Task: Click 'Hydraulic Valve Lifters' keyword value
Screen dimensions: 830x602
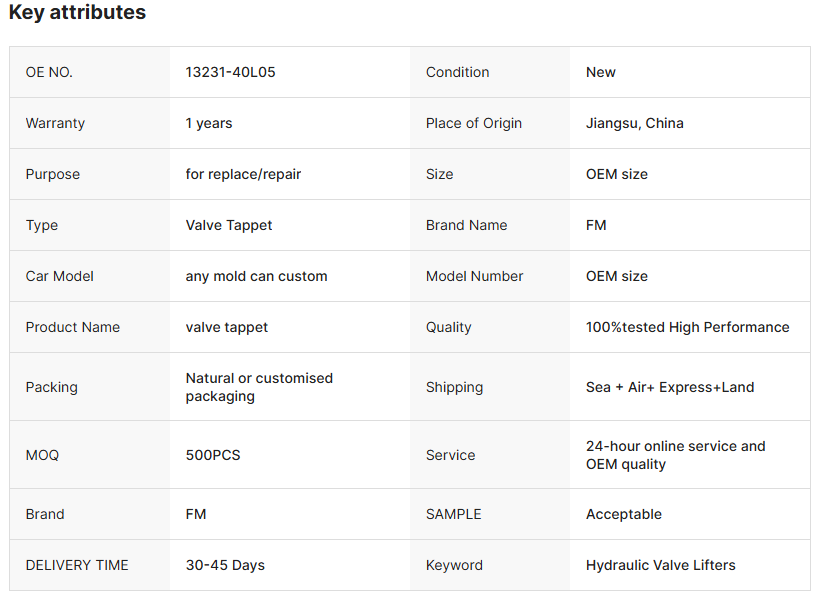Action: click(x=660, y=565)
